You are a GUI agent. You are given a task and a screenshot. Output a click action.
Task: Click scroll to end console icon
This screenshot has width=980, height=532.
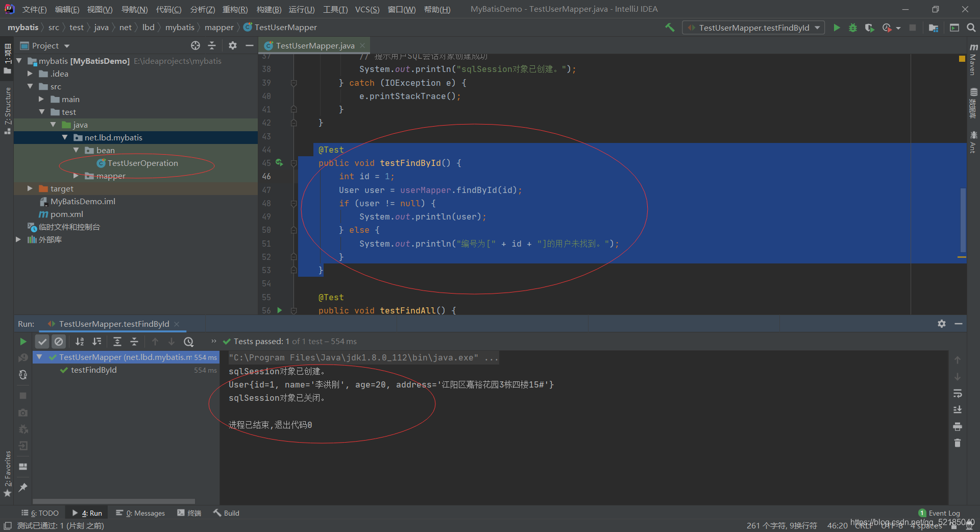point(958,409)
